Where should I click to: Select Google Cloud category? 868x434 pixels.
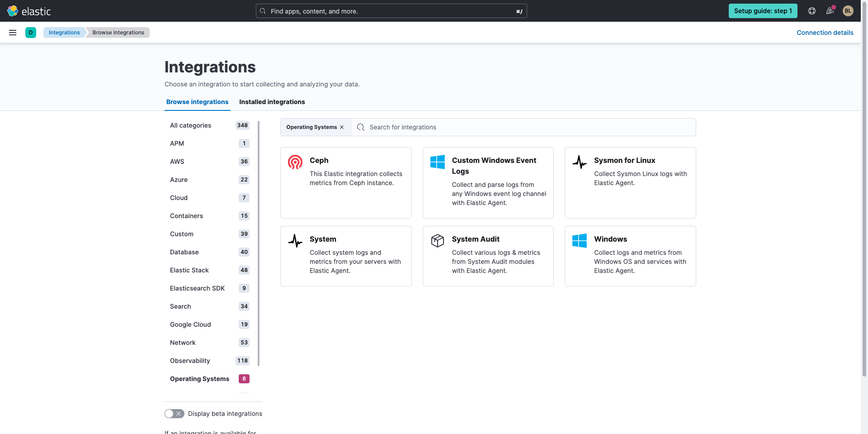click(x=210, y=324)
